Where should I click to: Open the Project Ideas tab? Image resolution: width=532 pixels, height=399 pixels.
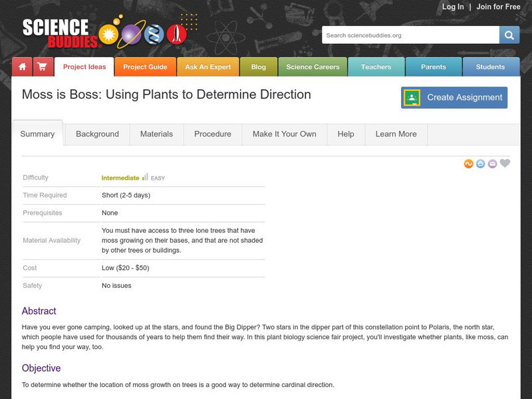coord(84,67)
